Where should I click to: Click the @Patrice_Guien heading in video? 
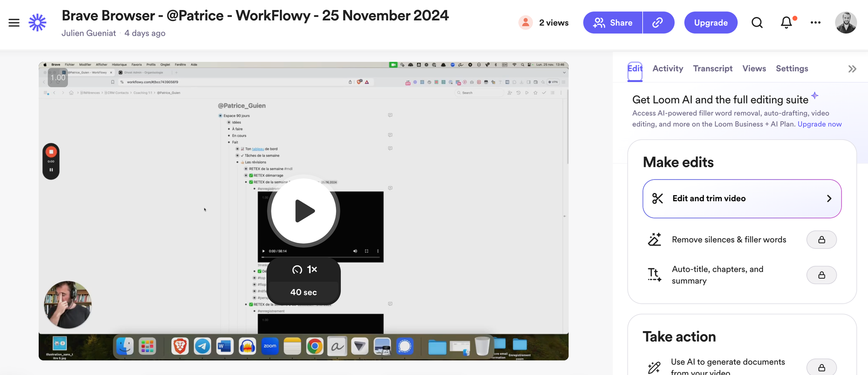click(x=242, y=106)
